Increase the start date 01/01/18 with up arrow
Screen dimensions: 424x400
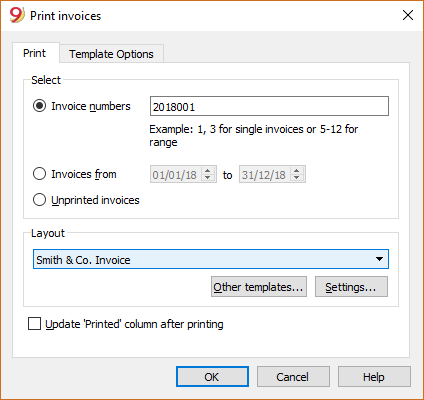pos(208,170)
